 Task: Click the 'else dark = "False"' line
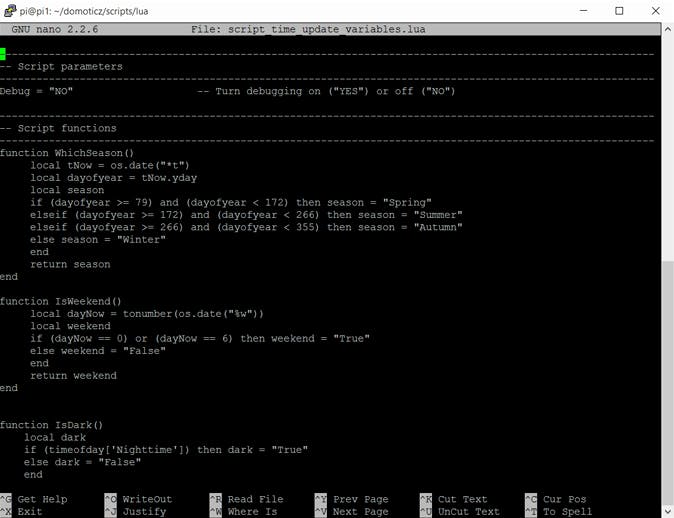[x=83, y=463]
